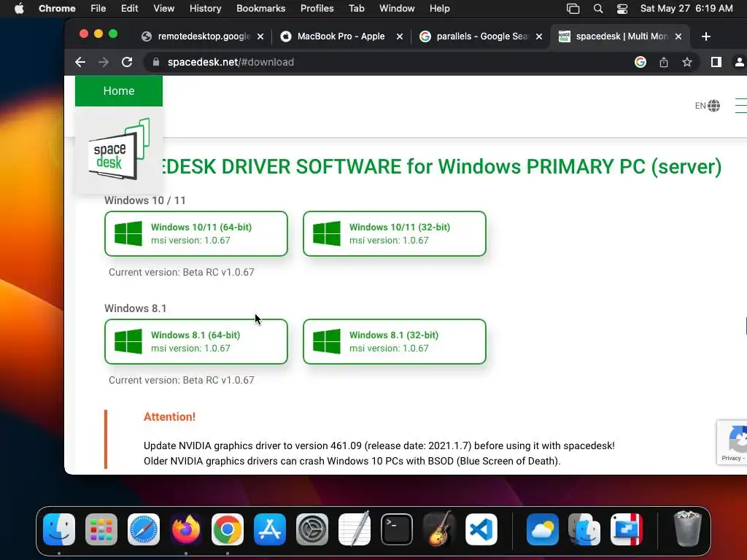The image size is (747, 560).
Task: Click the green Home button
Action: (119, 90)
